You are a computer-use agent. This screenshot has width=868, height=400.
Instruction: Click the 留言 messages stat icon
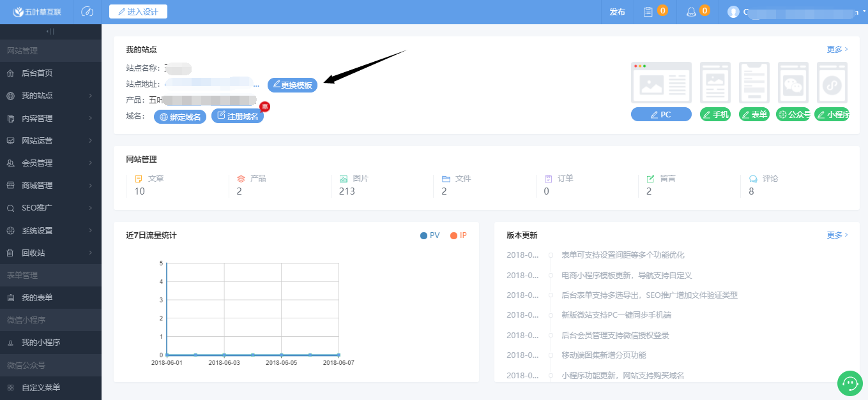click(x=650, y=179)
